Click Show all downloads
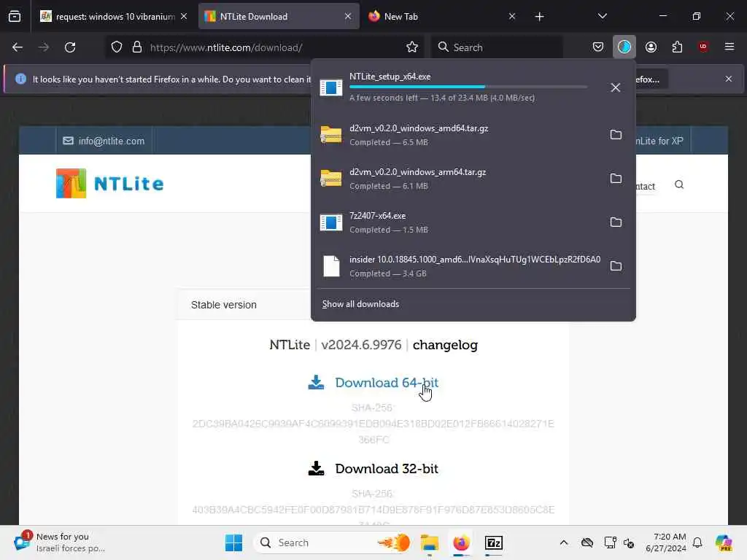 pyautogui.click(x=360, y=304)
